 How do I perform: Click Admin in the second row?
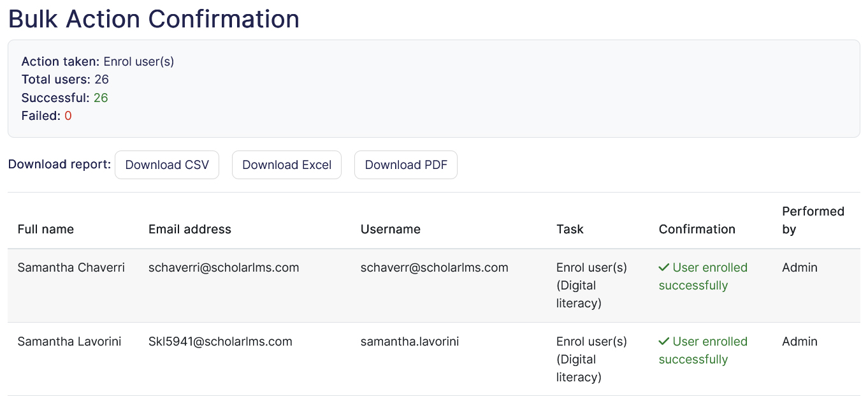point(799,341)
